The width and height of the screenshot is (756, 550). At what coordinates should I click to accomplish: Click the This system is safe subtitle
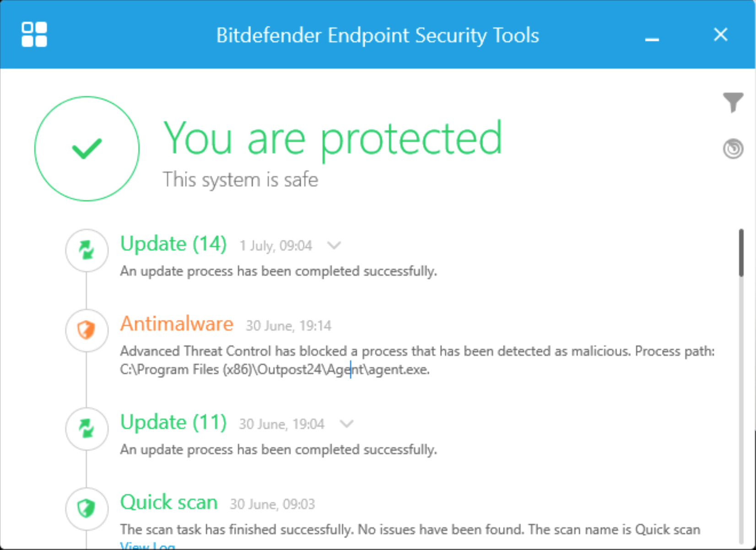240,179
